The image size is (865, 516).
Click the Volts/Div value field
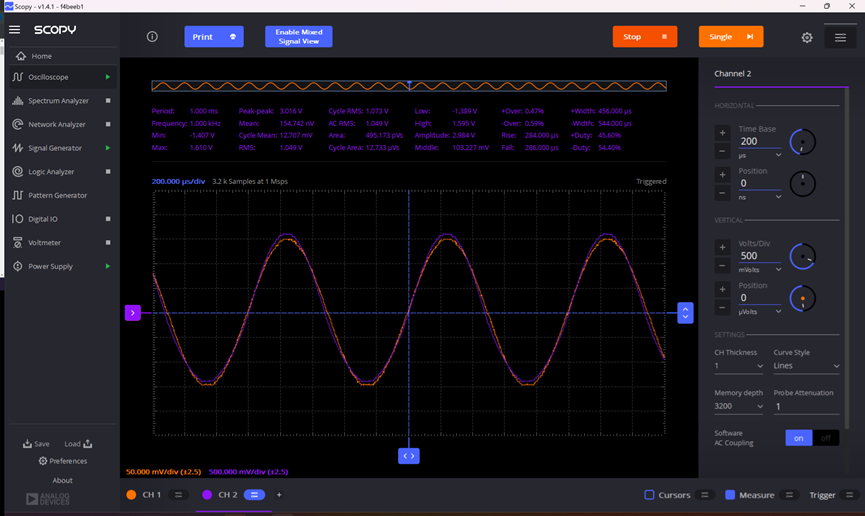760,256
